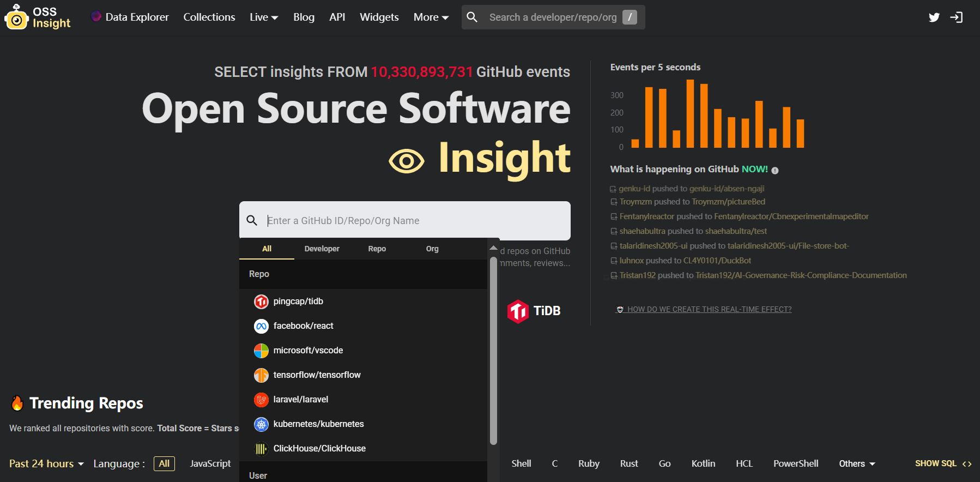Select tensorflow/tensorflow from suggestions
This screenshot has height=482, width=980.
pyautogui.click(x=363, y=375)
